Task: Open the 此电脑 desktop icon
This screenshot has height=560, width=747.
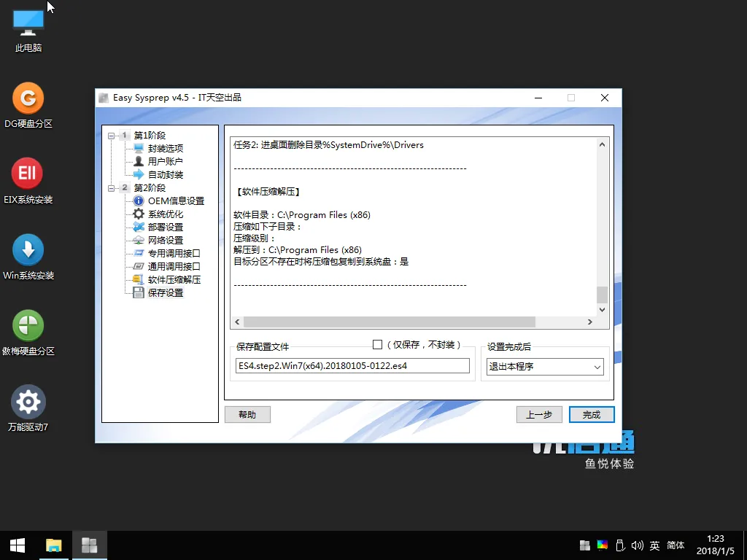Action: [28, 31]
